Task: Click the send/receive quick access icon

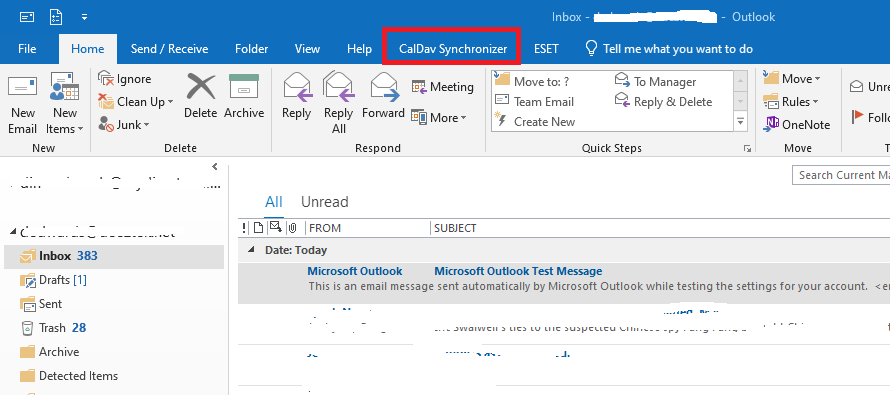Action: tap(27, 16)
